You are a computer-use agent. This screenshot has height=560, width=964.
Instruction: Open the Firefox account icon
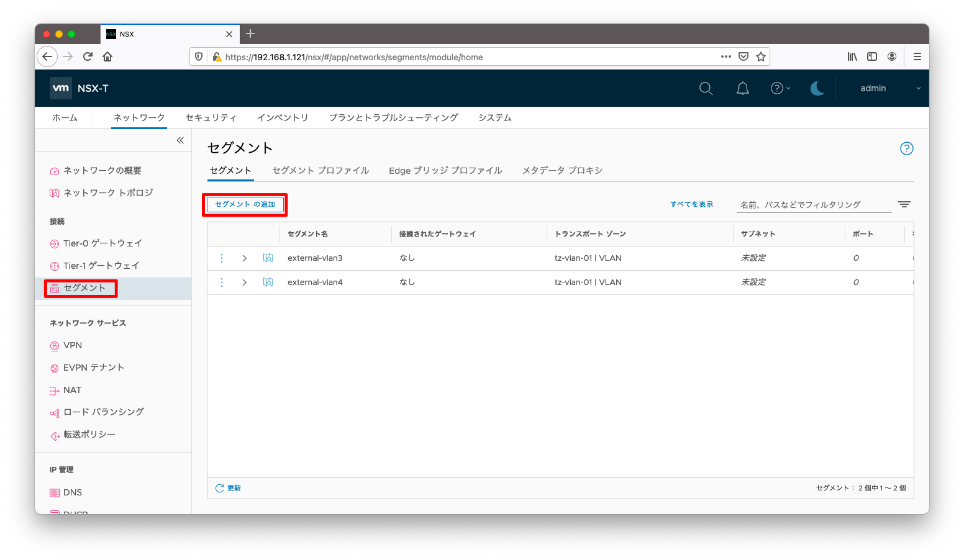892,56
